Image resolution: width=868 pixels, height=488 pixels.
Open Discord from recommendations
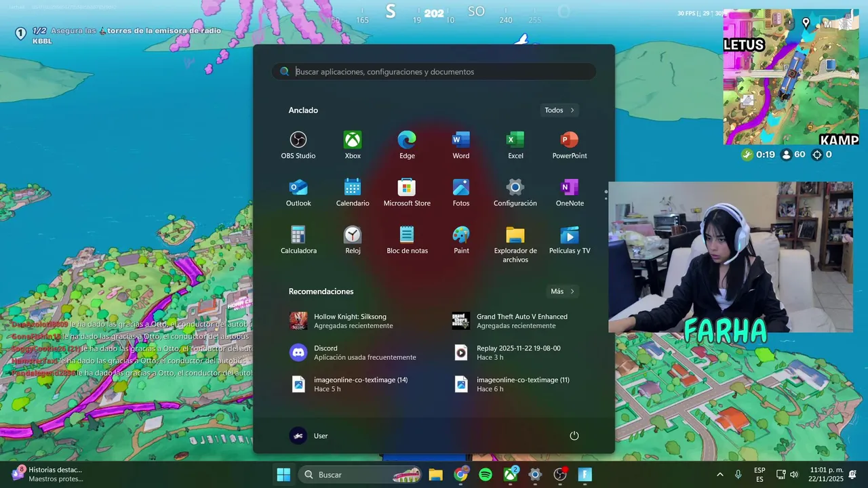353,352
